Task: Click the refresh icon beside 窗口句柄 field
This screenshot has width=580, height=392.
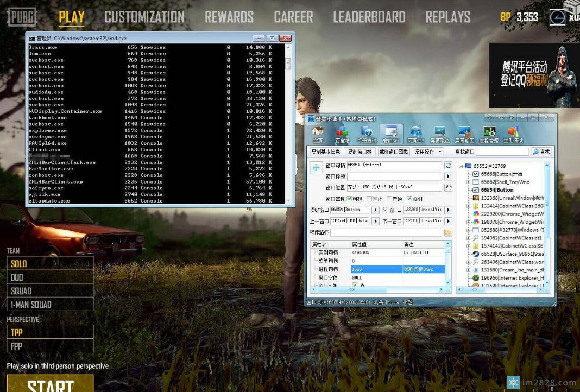Action: pyautogui.click(x=448, y=166)
